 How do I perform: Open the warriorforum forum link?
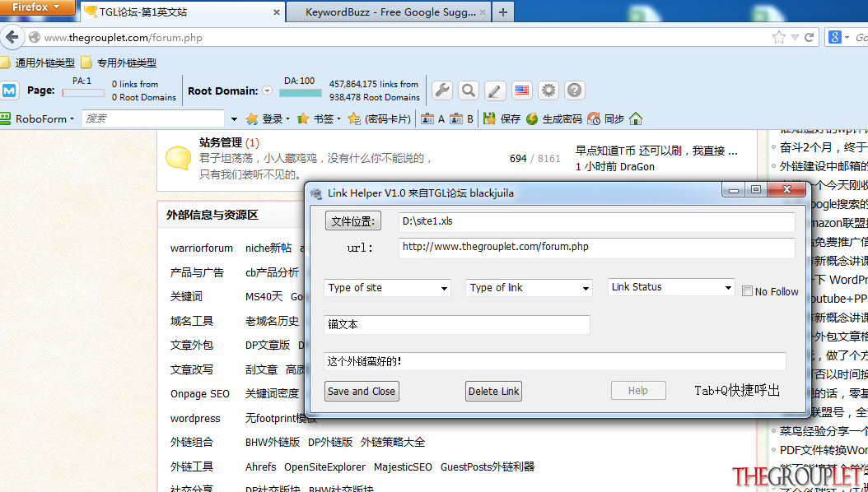pyautogui.click(x=202, y=248)
